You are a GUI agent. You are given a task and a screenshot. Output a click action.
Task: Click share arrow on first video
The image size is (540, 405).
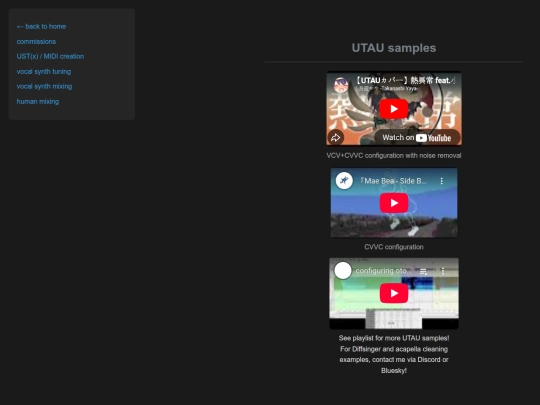335,138
